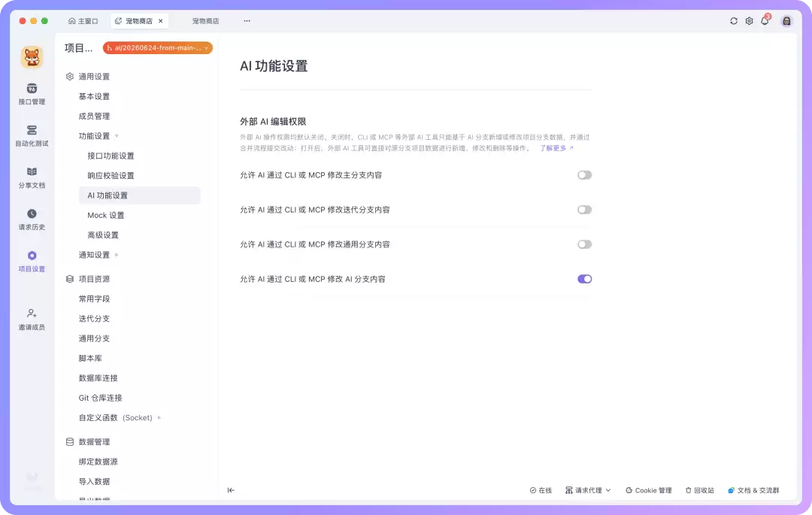Collapse sidebar with arrow icon at bottom

231,490
